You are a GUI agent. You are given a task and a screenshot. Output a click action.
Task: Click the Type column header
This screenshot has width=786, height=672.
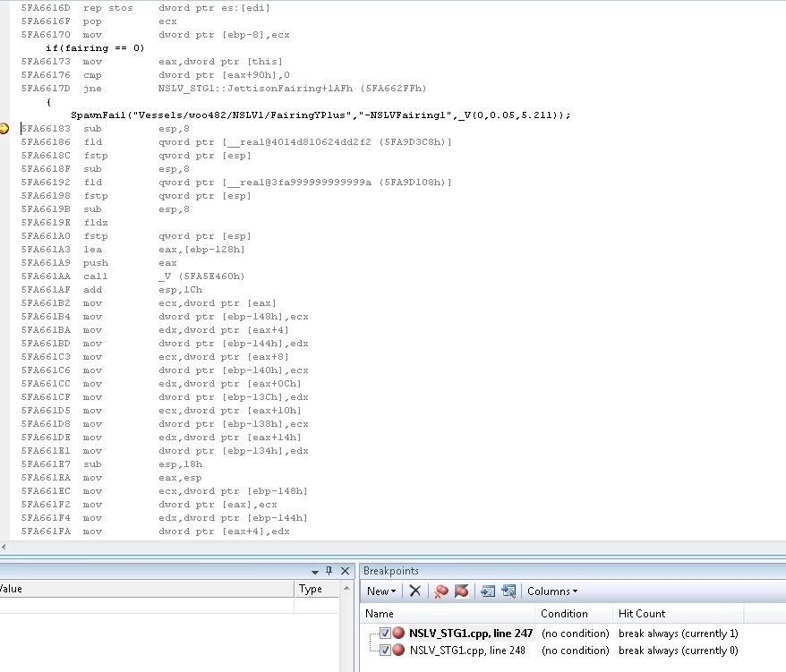316,589
